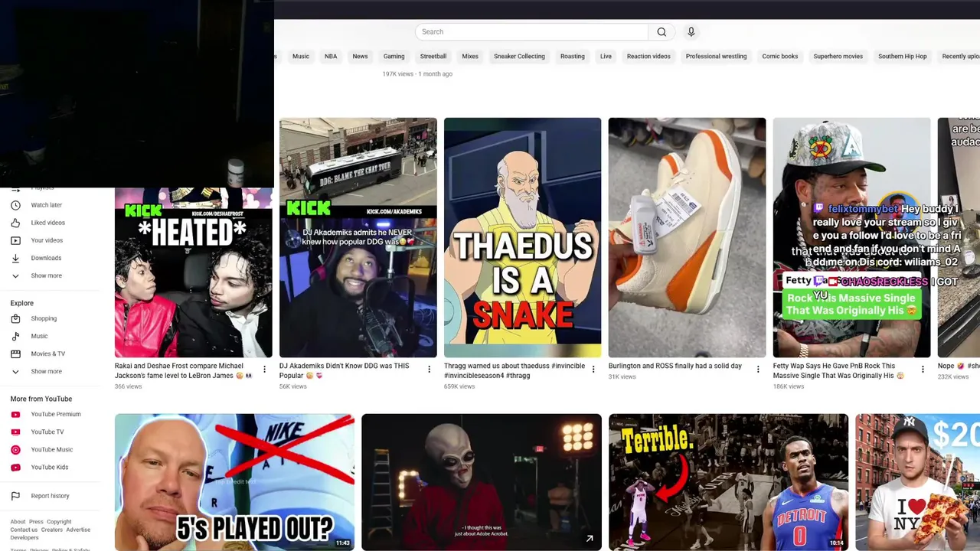Select the Roasting category chip

point(572,57)
